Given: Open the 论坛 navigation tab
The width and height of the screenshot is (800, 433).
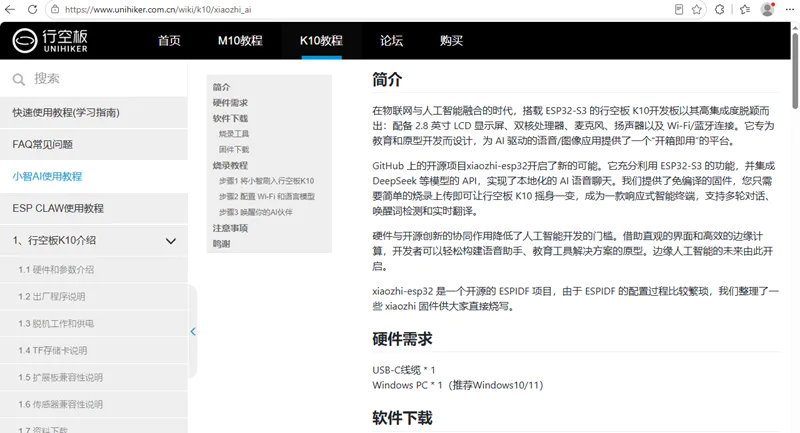Looking at the screenshot, I should pyautogui.click(x=391, y=40).
